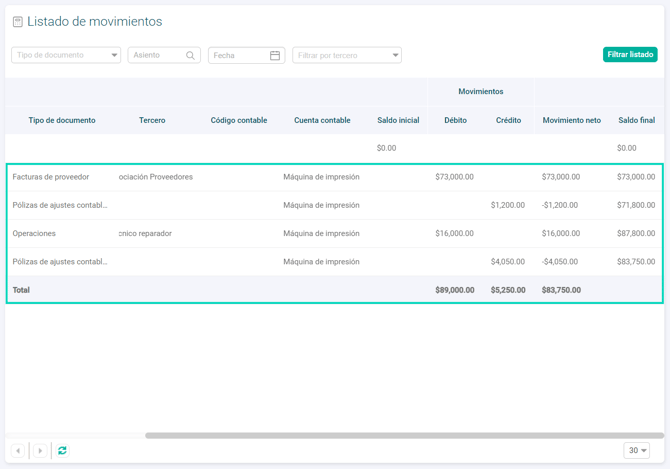Click the Cuenta contable column header
Image resolution: width=670 pixels, height=469 pixels.
point(322,120)
